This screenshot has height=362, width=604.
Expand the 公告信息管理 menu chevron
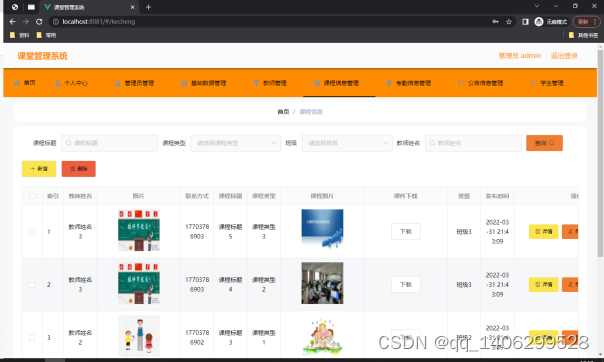pyautogui.click(x=509, y=83)
